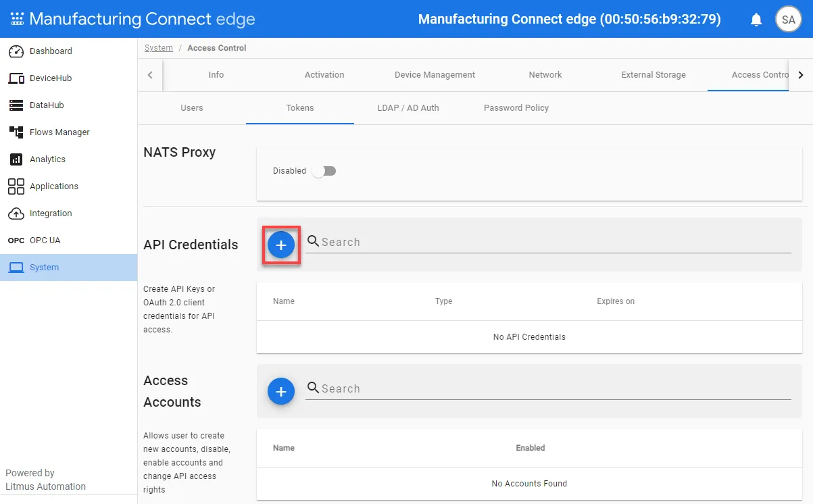This screenshot has width=813, height=504.
Task: Click the notification bell icon
Action: tap(756, 20)
